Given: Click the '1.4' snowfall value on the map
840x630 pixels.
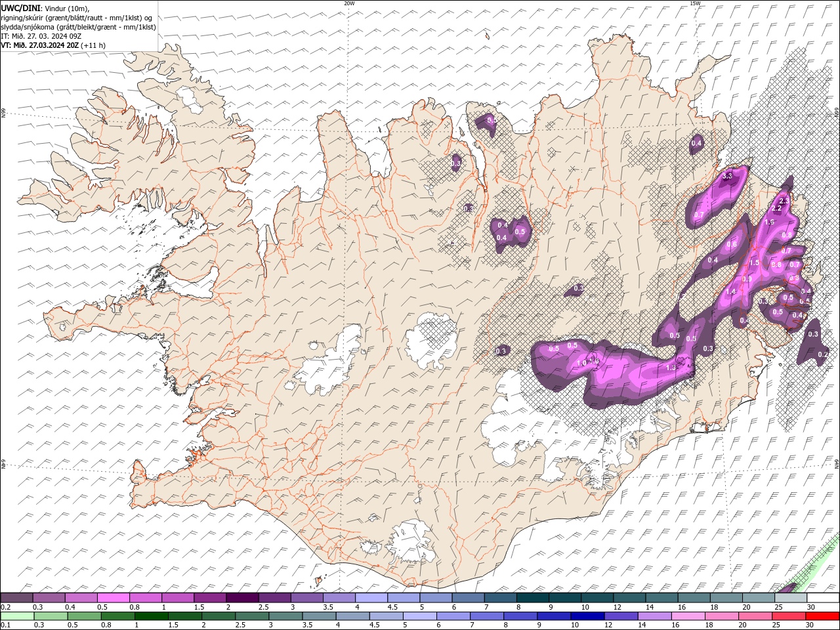Looking at the screenshot, I should pyautogui.click(x=732, y=292).
